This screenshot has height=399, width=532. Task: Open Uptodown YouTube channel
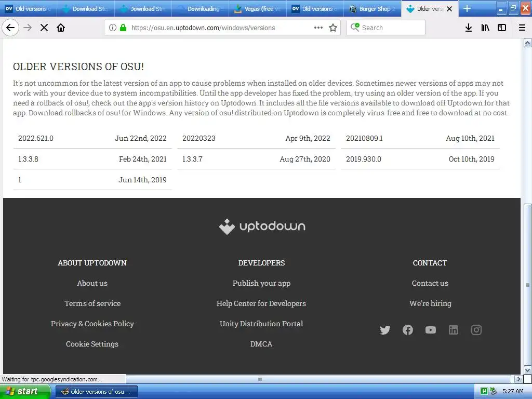[431, 330]
